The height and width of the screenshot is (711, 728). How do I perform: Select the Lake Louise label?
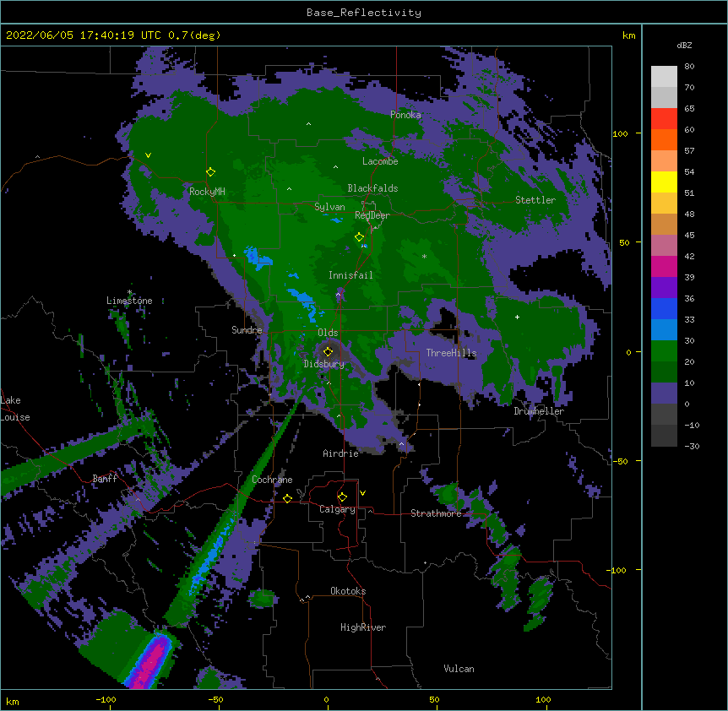tap(15, 409)
